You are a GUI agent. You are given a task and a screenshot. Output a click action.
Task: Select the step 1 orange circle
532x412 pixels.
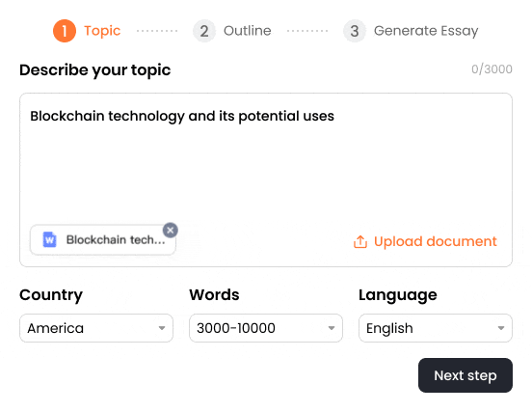pyautogui.click(x=65, y=31)
